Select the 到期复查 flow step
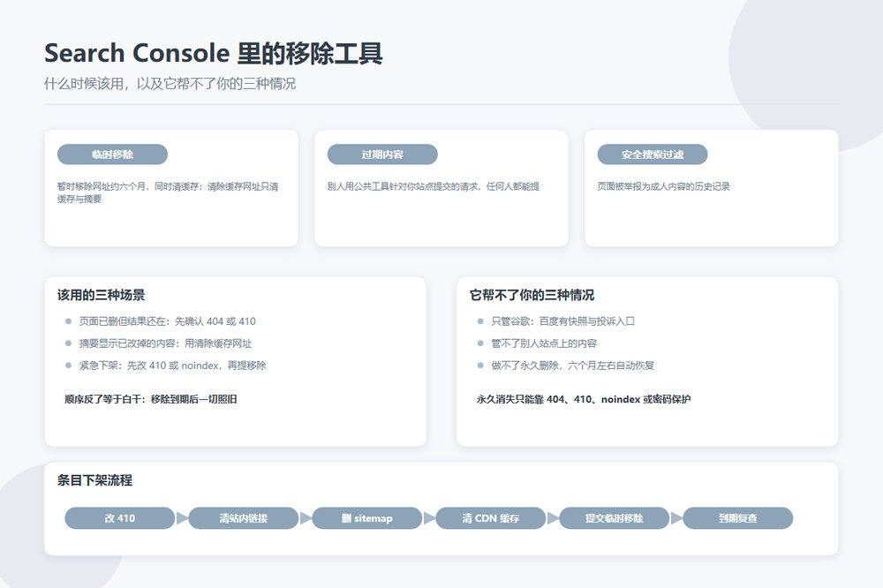This screenshot has height=588, width=883. tap(737, 518)
